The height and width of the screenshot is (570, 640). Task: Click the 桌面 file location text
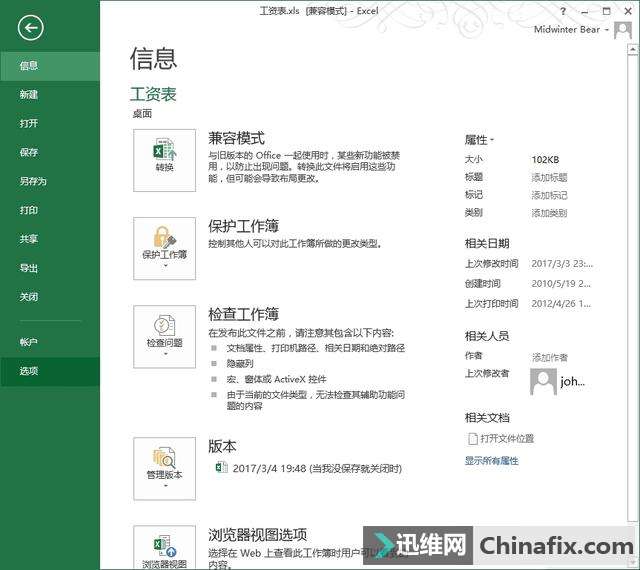[x=142, y=114]
